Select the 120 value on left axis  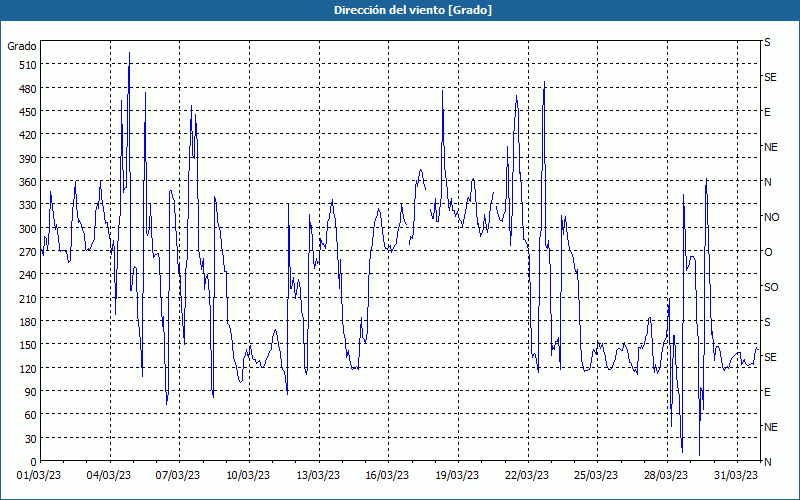pos(27,368)
